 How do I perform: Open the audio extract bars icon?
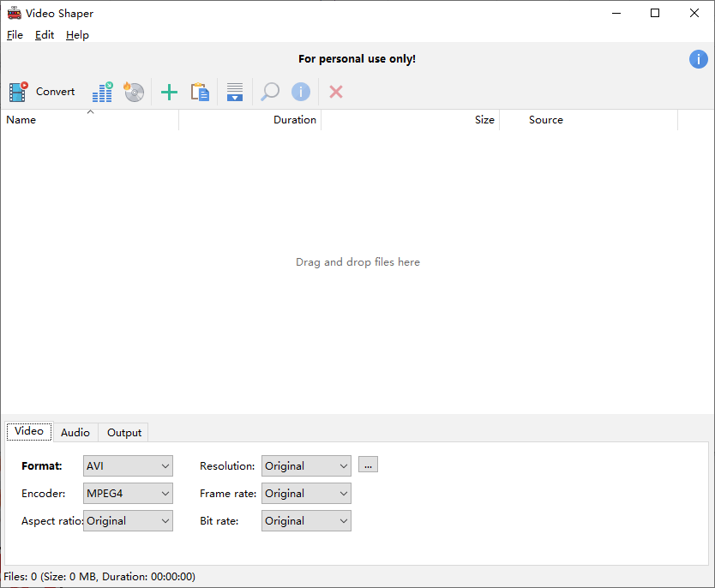(103, 92)
